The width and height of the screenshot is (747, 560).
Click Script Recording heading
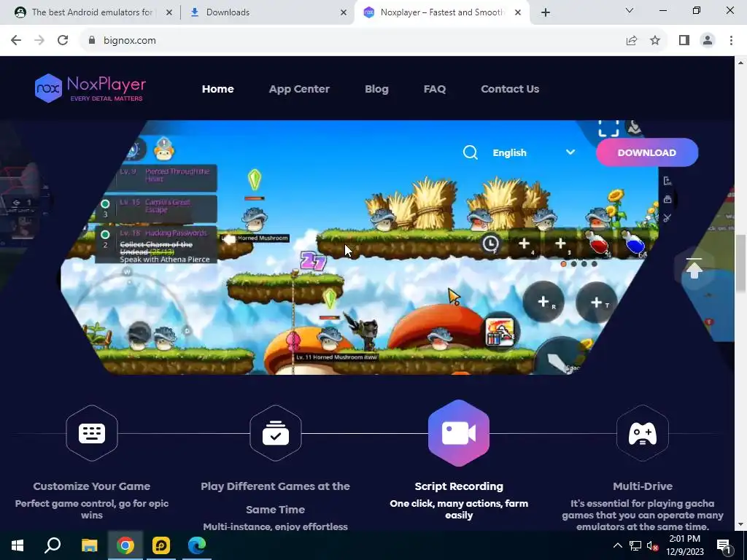click(459, 486)
